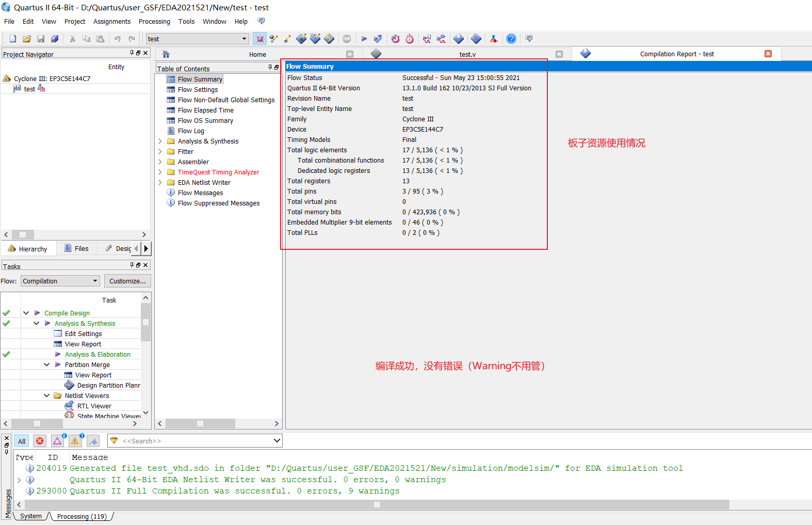Image resolution: width=812 pixels, height=525 pixels.
Task: Click the Customize... button
Action: 127,281
